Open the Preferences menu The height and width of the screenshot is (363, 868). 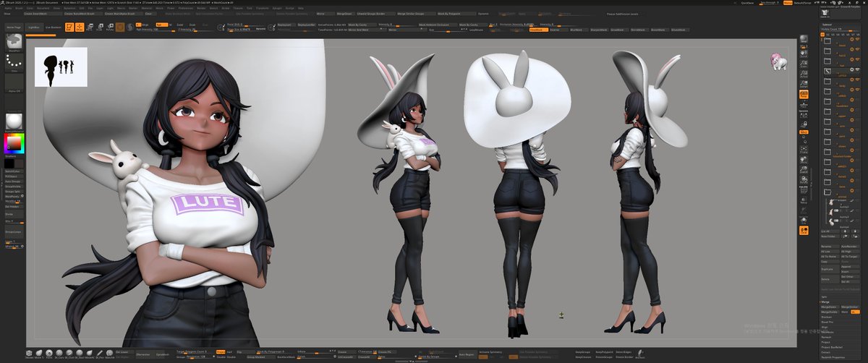click(186, 8)
